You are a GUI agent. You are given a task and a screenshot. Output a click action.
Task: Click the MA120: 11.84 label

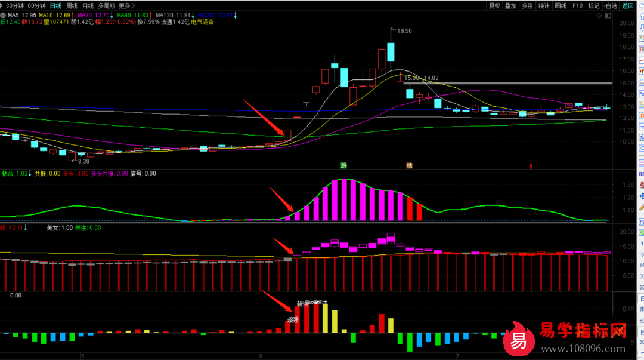click(173, 15)
